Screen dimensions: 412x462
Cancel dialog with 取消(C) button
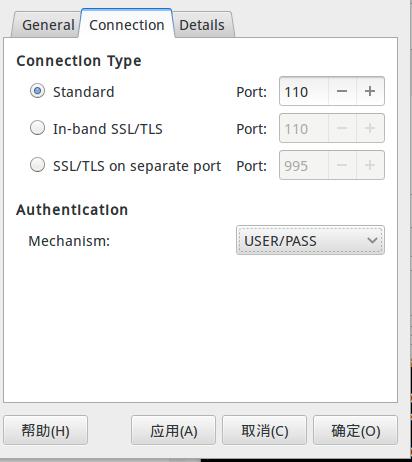pos(264,430)
